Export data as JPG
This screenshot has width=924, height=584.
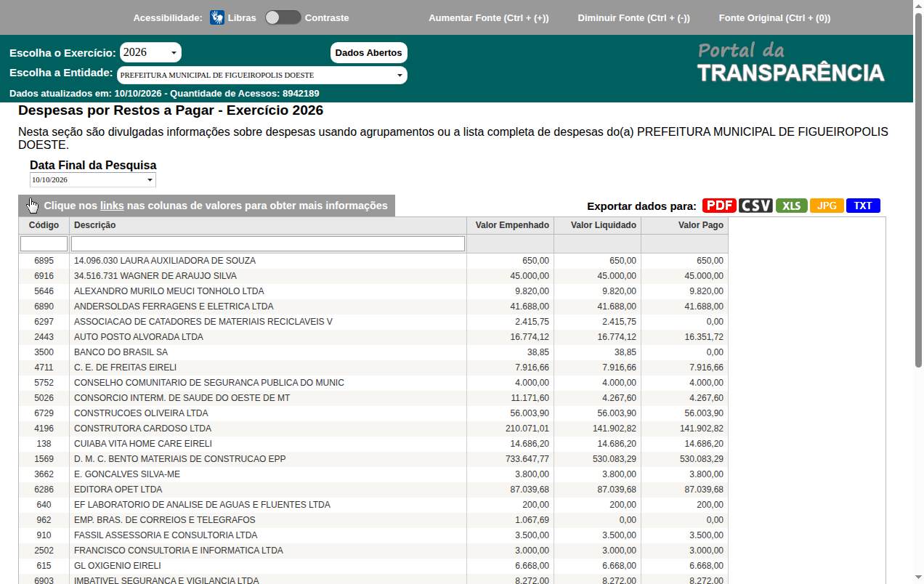click(827, 206)
